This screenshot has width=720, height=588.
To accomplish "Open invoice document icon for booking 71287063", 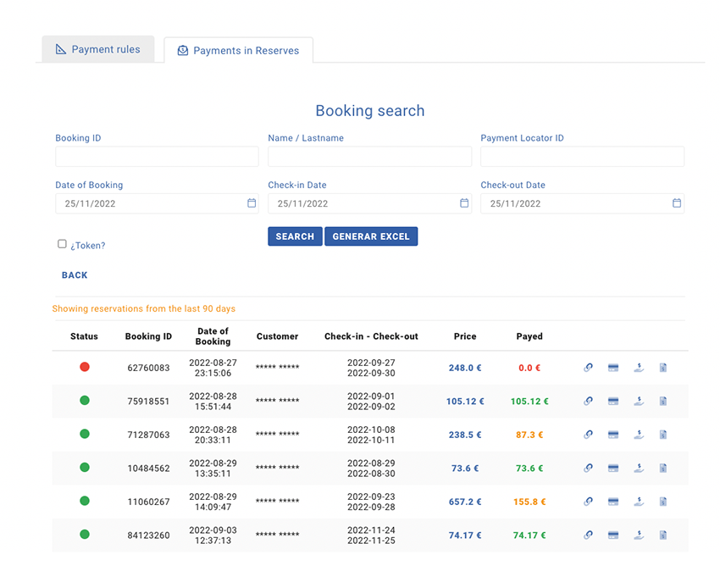I will tap(663, 435).
